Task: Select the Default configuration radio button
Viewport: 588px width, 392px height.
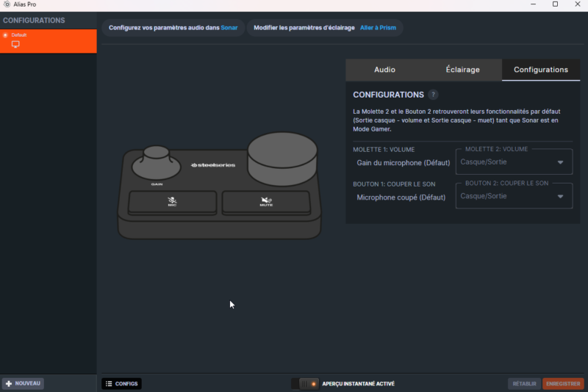Action: pyautogui.click(x=6, y=35)
